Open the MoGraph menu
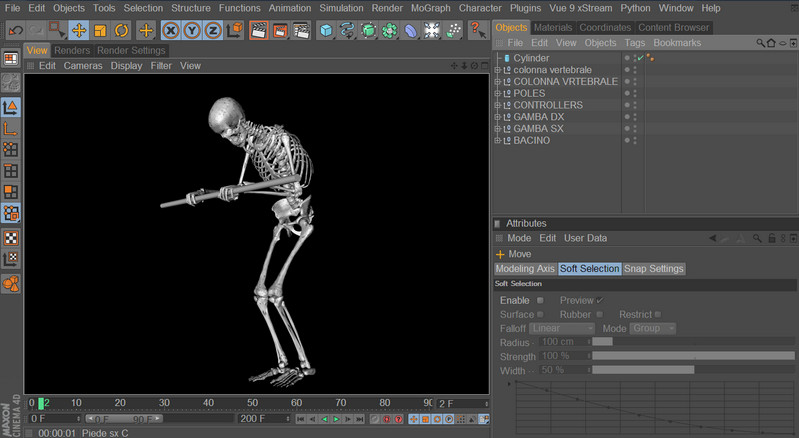799x438 pixels. tap(431, 8)
